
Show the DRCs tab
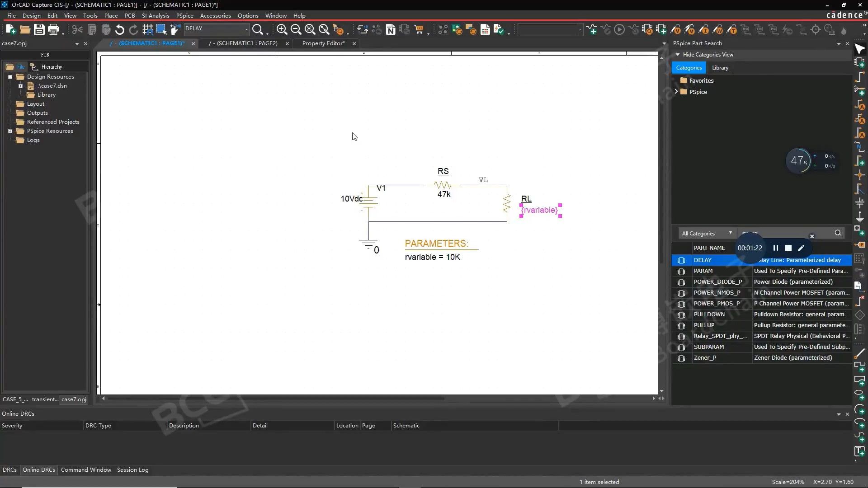point(9,470)
